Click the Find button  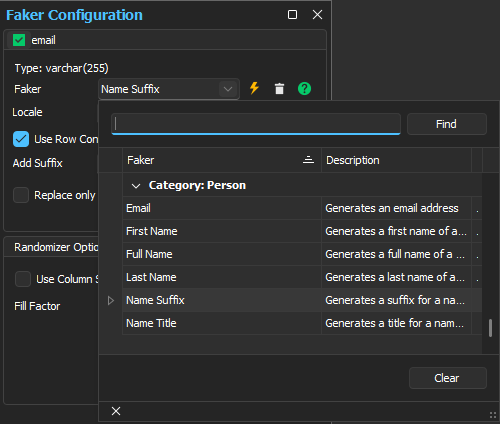pos(447,124)
